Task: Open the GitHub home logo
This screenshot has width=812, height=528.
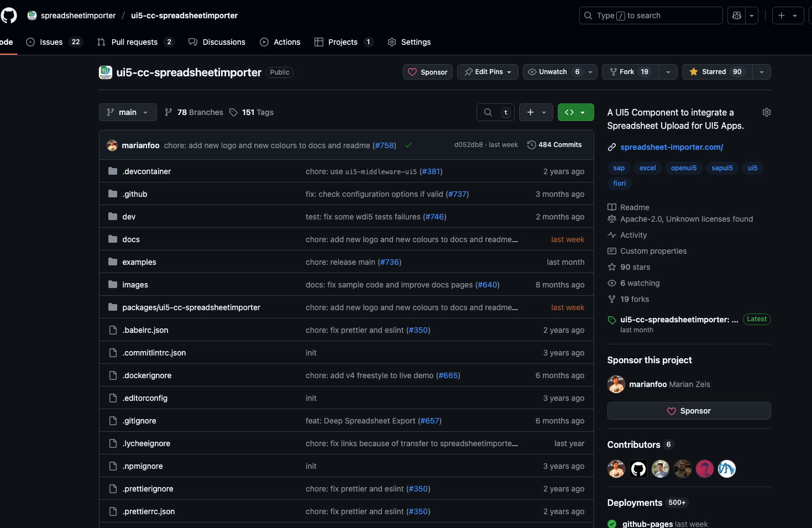Action: 8,15
